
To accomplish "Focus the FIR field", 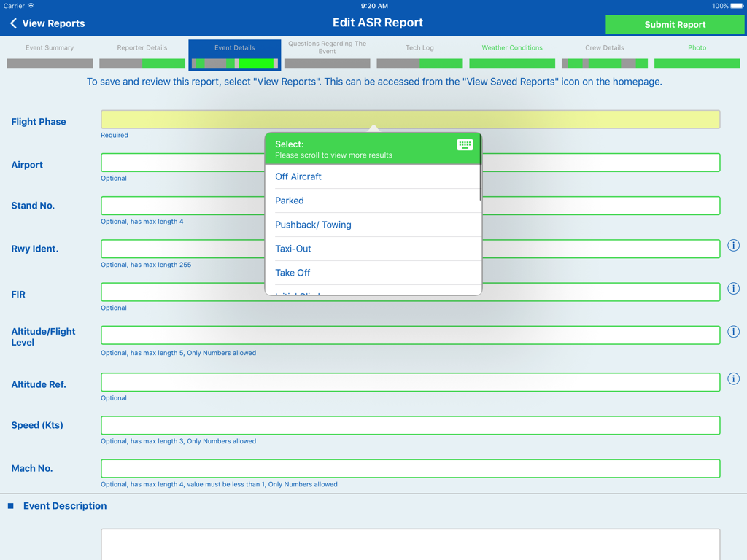I will pyautogui.click(x=410, y=292).
